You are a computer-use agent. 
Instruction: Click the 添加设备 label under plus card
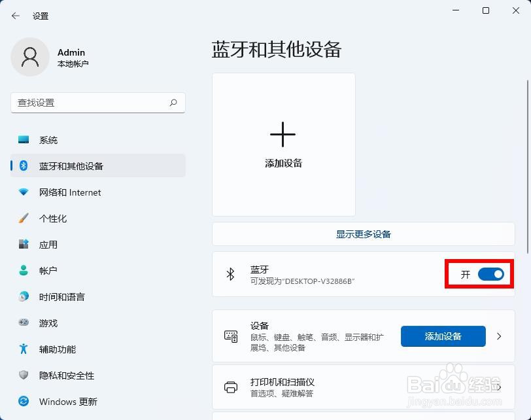[283, 164]
